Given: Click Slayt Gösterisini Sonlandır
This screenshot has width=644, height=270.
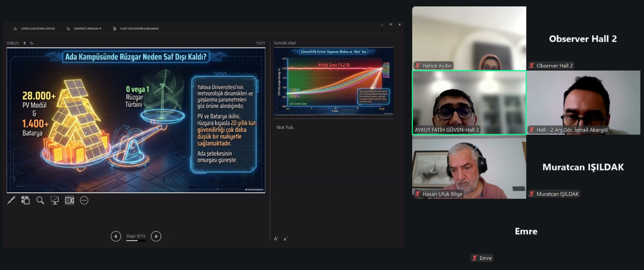Looking at the screenshot, I should click(x=136, y=29).
